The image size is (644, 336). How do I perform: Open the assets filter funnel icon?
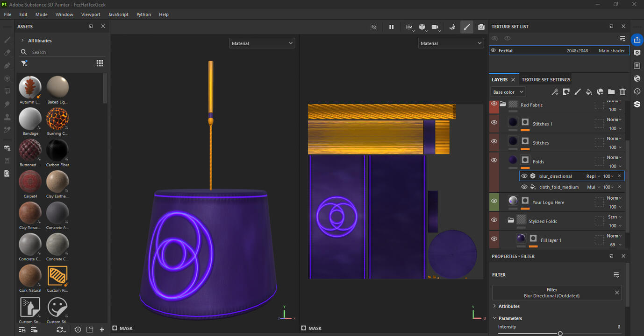24,63
